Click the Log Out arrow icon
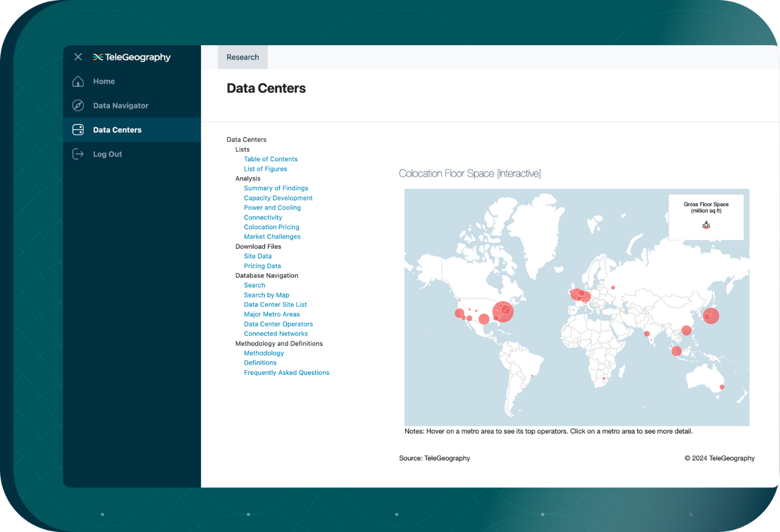Screen dimensions: 780x532 click(78, 154)
